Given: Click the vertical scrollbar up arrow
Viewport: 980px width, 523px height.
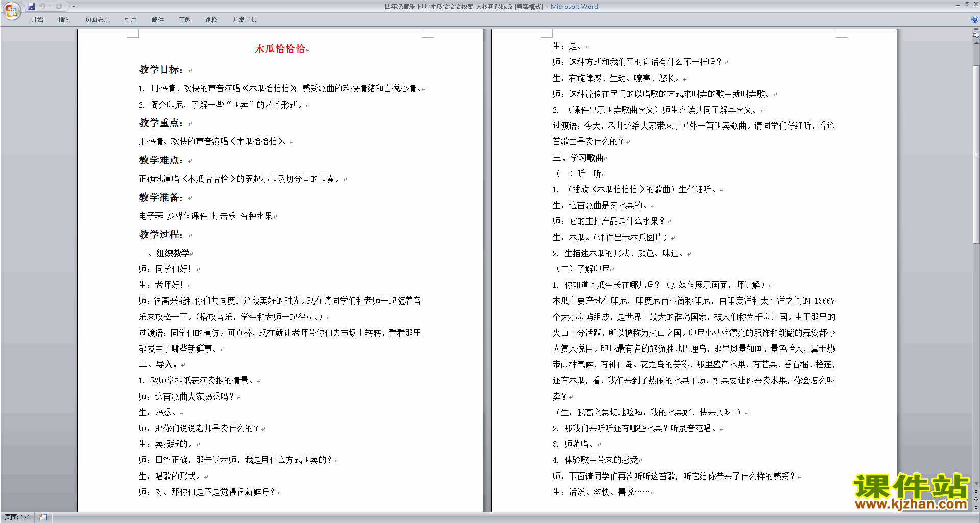Looking at the screenshot, I should click(x=976, y=43).
